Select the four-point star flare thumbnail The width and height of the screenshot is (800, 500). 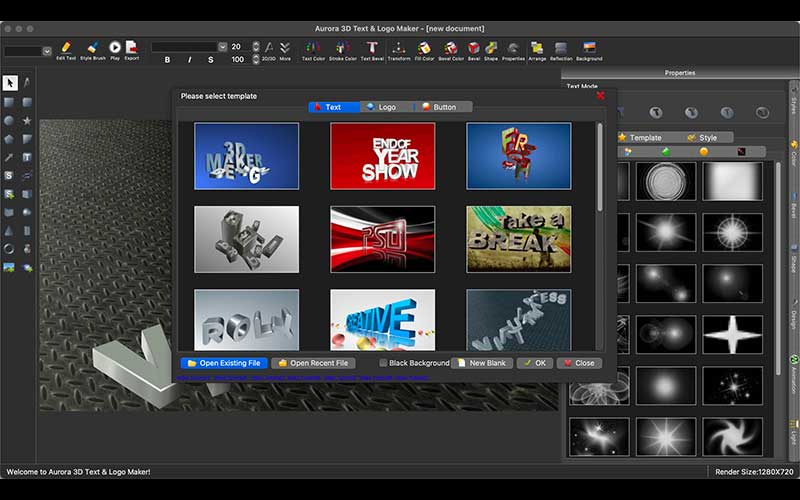(x=732, y=335)
